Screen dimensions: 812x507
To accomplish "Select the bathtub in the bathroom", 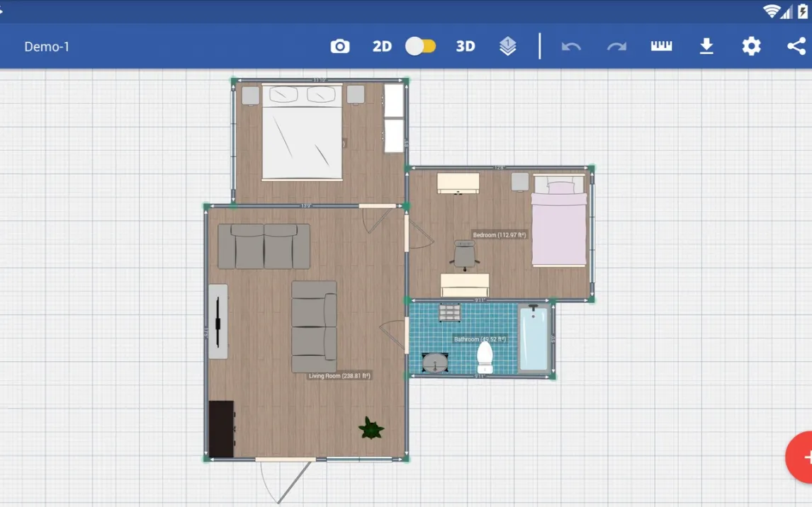I will (x=534, y=338).
